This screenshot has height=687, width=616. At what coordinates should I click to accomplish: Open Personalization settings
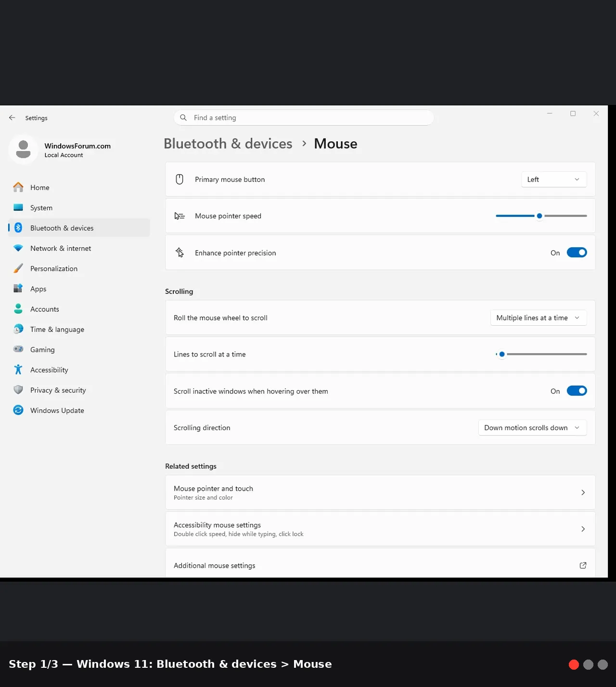pos(79,268)
